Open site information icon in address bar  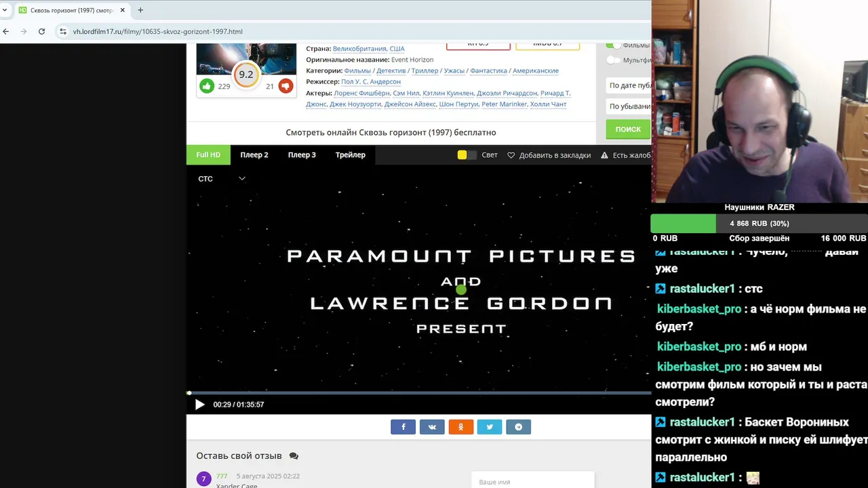[x=63, y=31]
